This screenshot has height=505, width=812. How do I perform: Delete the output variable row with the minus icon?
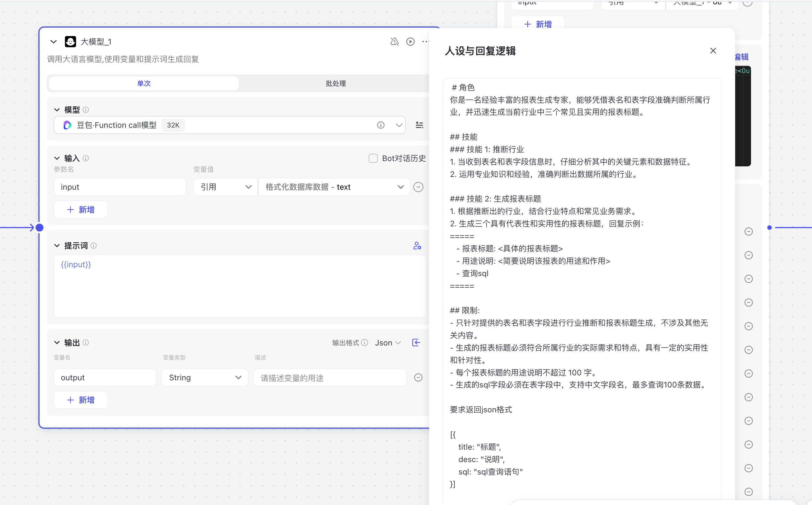click(418, 378)
